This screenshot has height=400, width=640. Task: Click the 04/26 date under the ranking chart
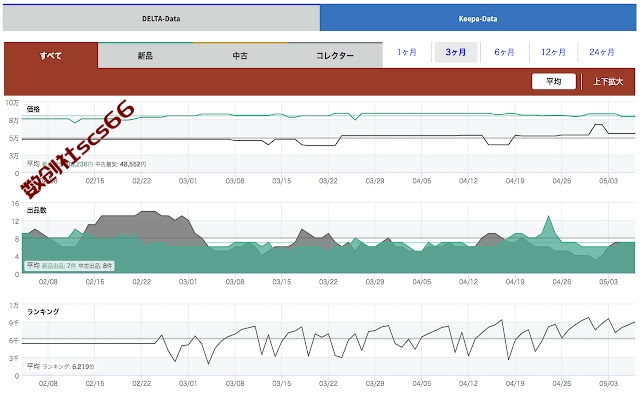(x=562, y=383)
